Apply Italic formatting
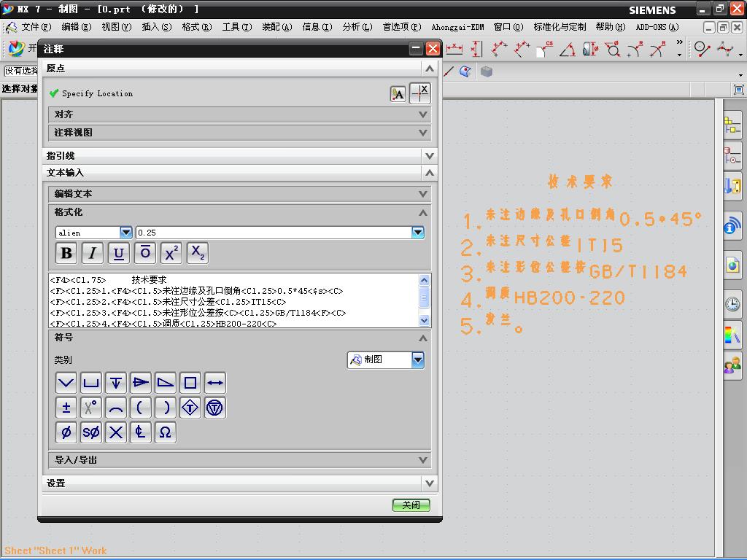 point(93,253)
